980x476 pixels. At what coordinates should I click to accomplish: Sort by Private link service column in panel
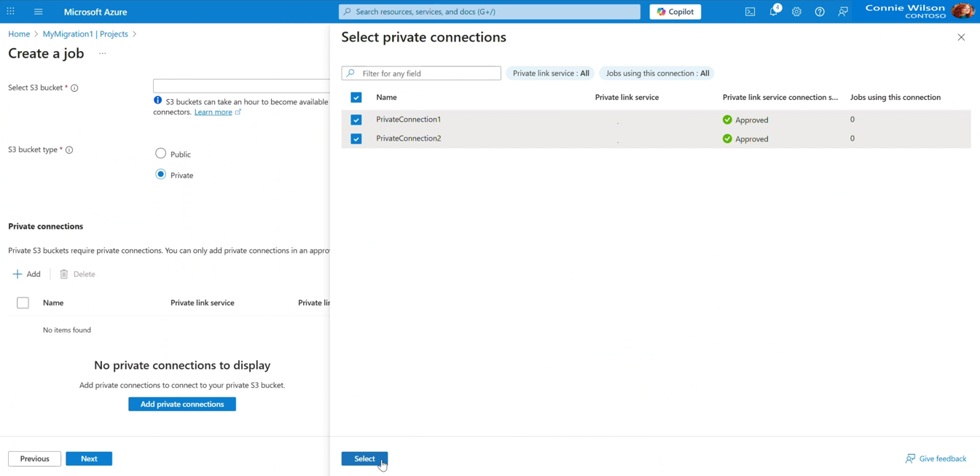click(x=627, y=98)
